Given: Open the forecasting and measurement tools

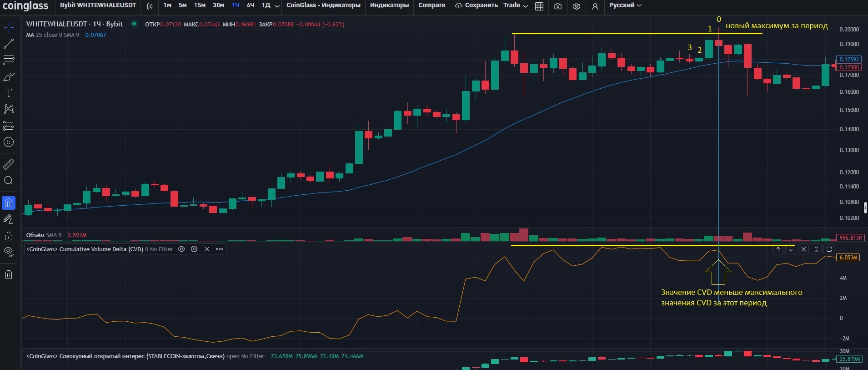Looking at the screenshot, I should [x=9, y=126].
